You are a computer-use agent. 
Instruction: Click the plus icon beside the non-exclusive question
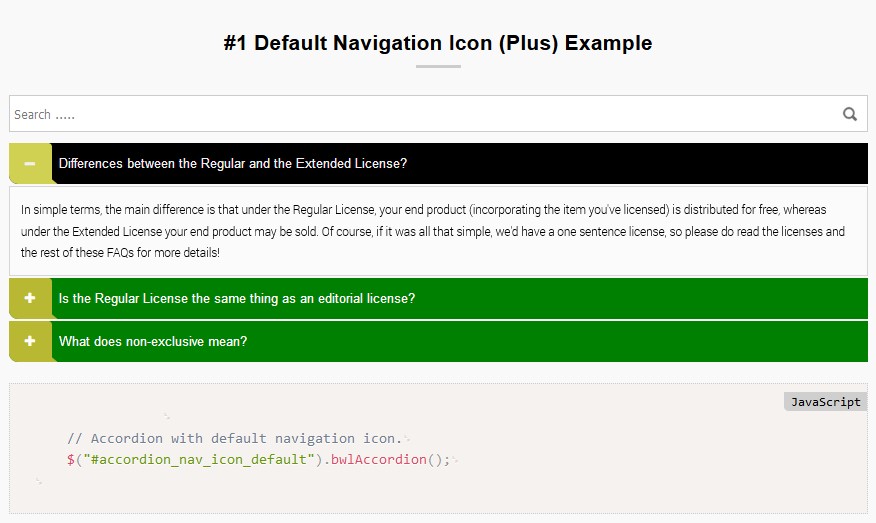click(x=30, y=341)
